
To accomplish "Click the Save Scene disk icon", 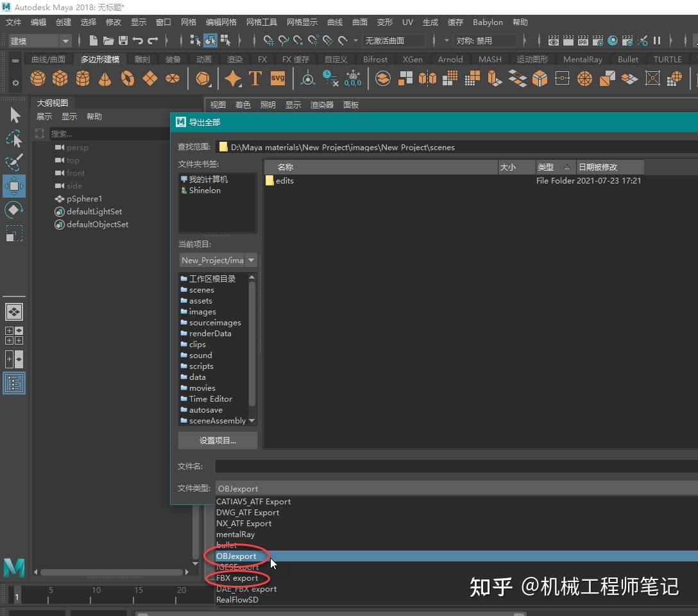I will point(123,41).
